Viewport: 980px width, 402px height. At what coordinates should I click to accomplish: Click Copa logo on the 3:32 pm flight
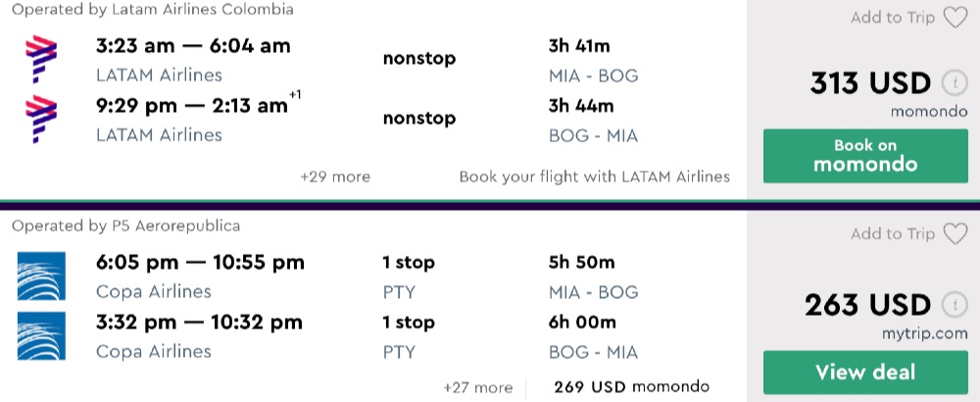(41, 335)
